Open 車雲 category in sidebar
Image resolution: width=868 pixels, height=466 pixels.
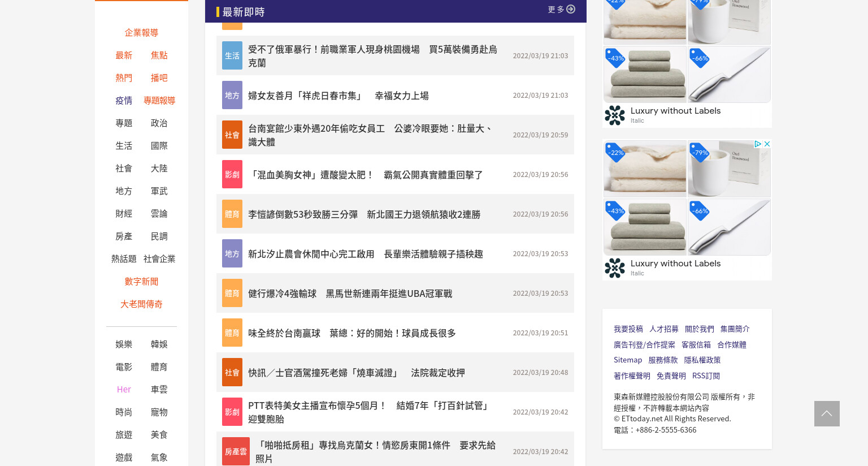pyautogui.click(x=159, y=390)
